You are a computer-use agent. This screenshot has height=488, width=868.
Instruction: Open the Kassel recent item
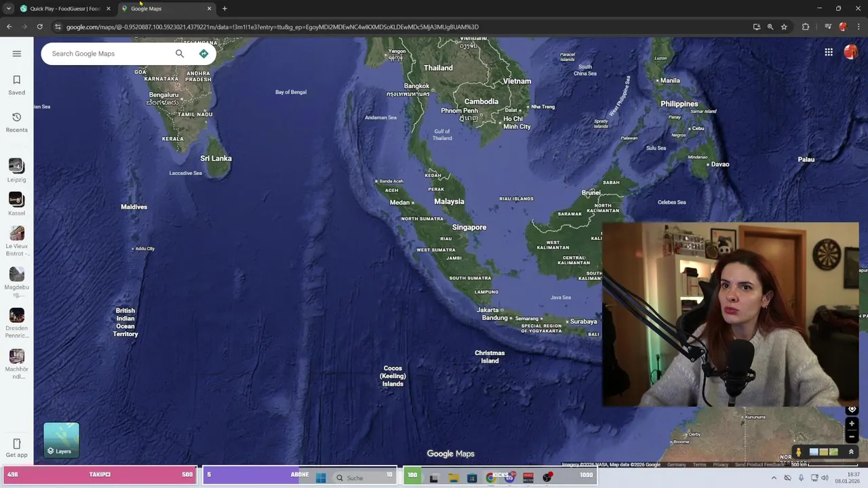[x=17, y=203]
